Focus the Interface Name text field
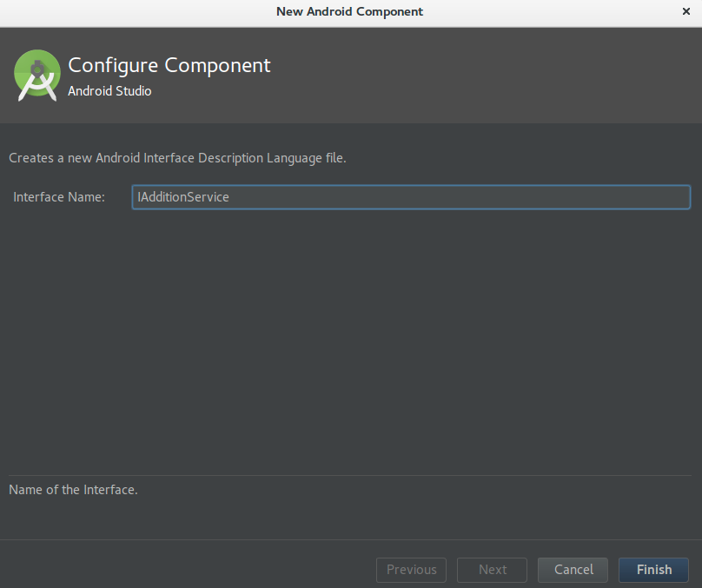The height and width of the screenshot is (588, 702). (411, 197)
